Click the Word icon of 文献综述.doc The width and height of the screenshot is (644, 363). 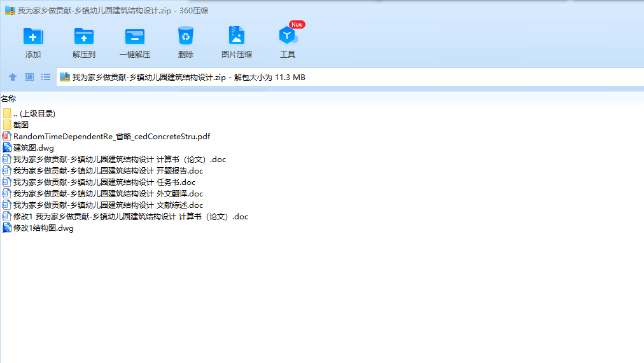[6, 205]
